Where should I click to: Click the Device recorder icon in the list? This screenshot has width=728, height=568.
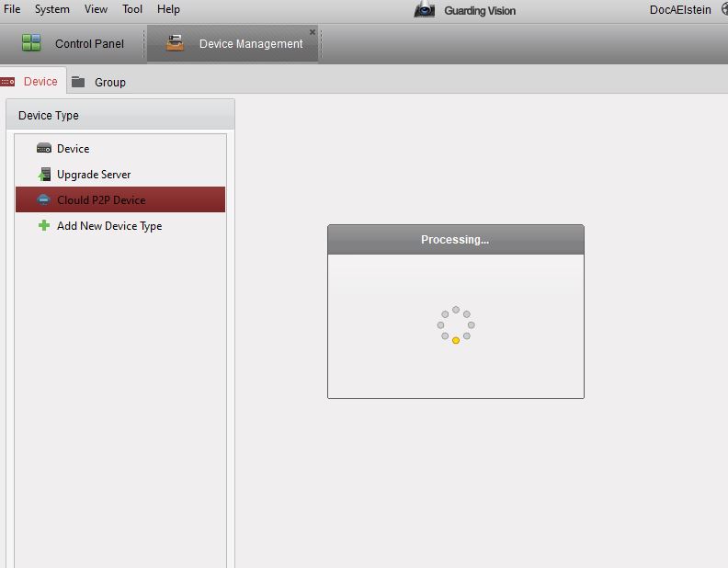pyautogui.click(x=44, y=149)
